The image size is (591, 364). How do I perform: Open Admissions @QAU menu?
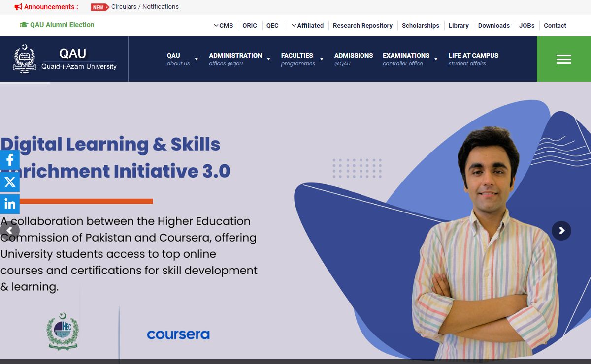pos(354,59)
